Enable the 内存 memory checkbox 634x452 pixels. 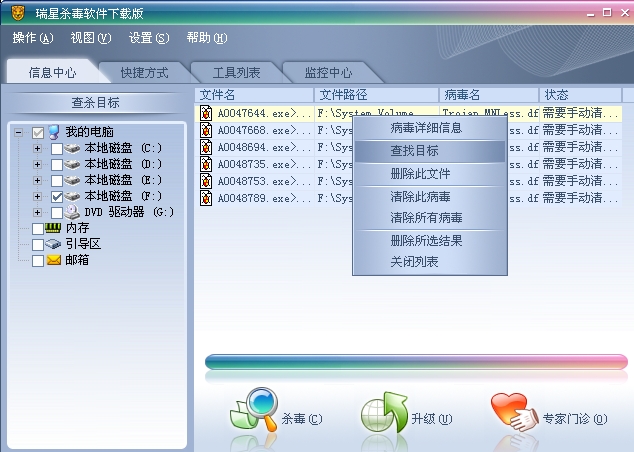coord(38,229)
